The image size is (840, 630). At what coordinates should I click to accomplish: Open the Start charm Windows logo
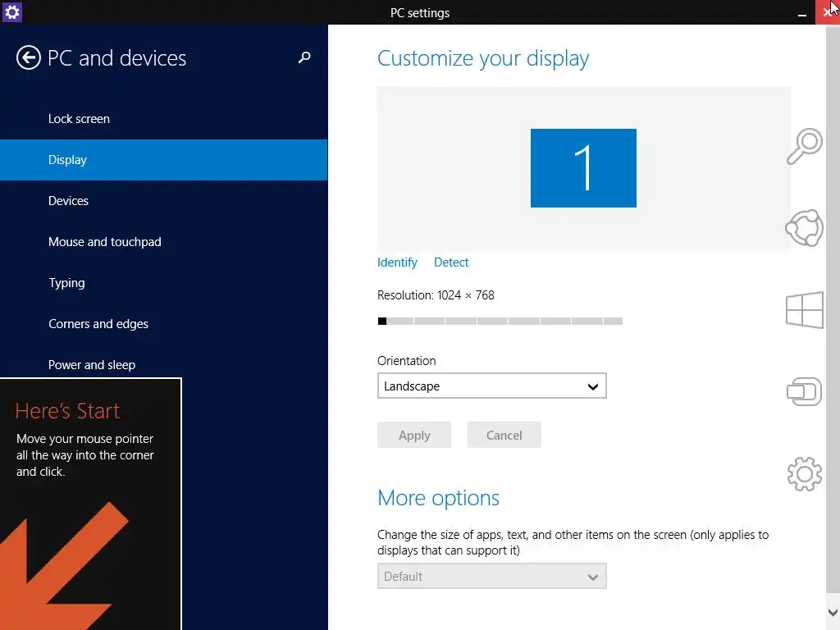(805, 309)
